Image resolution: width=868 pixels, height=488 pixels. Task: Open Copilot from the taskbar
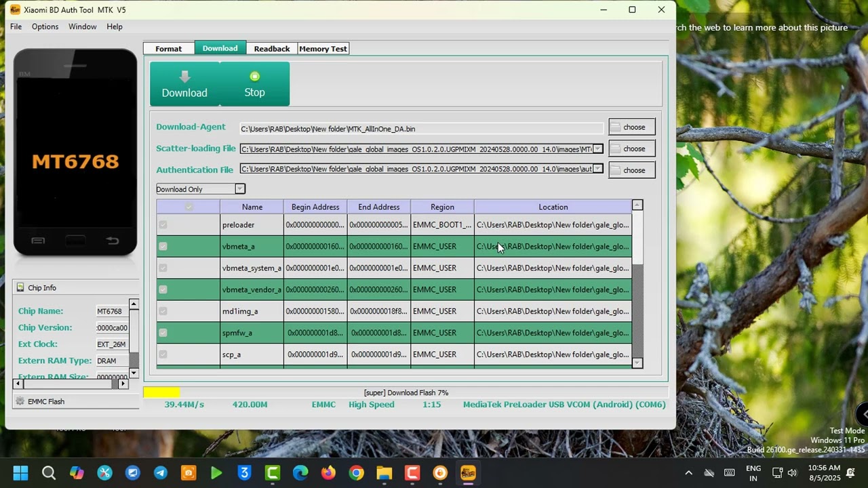[77, 472]
